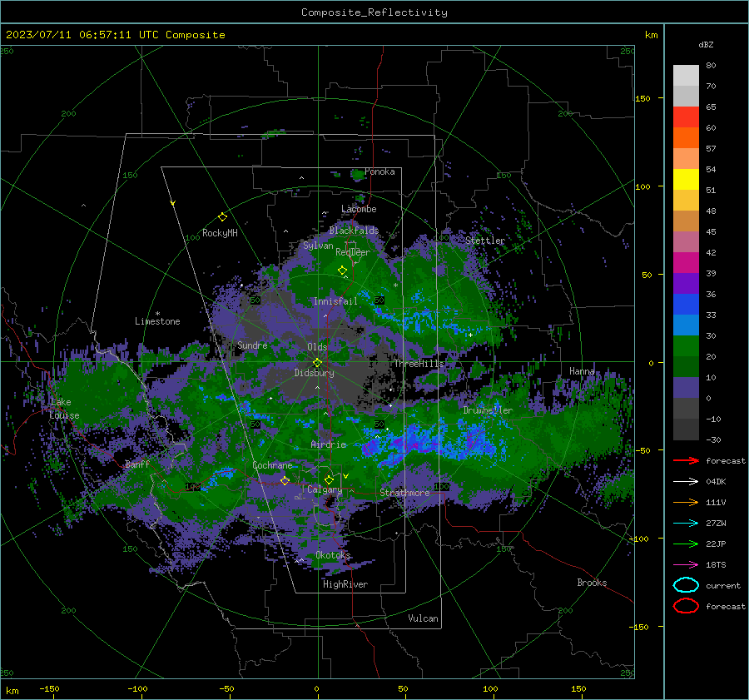749x700 pixels.
Task: Click the yellow radar-center marker above Didsbury
Action: [317, 362]
